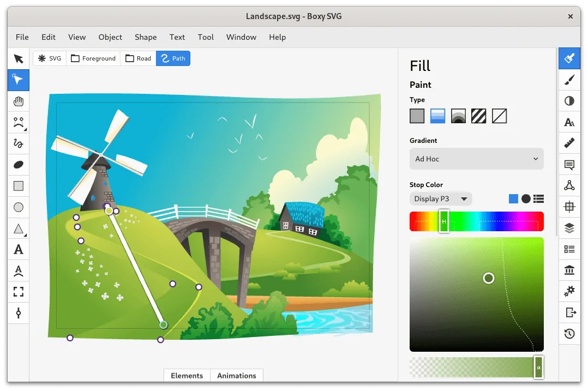Select the Triangle tool

[x=19, y=228]
